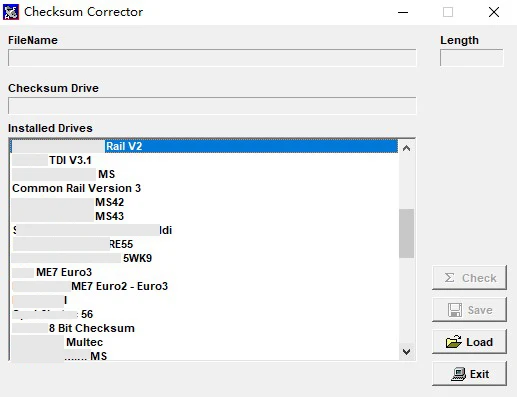517x397 pixels.
Task: Click the Checksum Corrector app icon
Action: tap(11, 12)
